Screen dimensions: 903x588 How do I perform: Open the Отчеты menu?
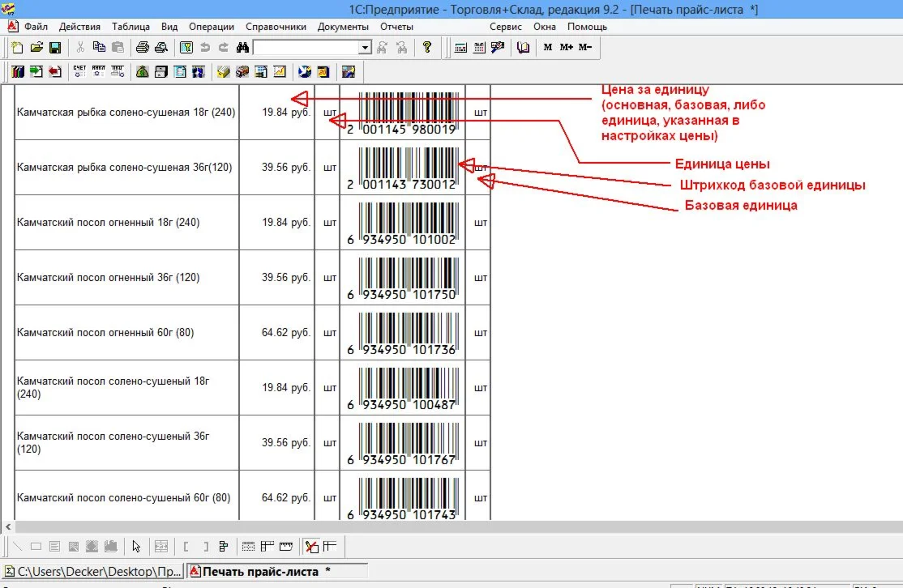(396, 27)
